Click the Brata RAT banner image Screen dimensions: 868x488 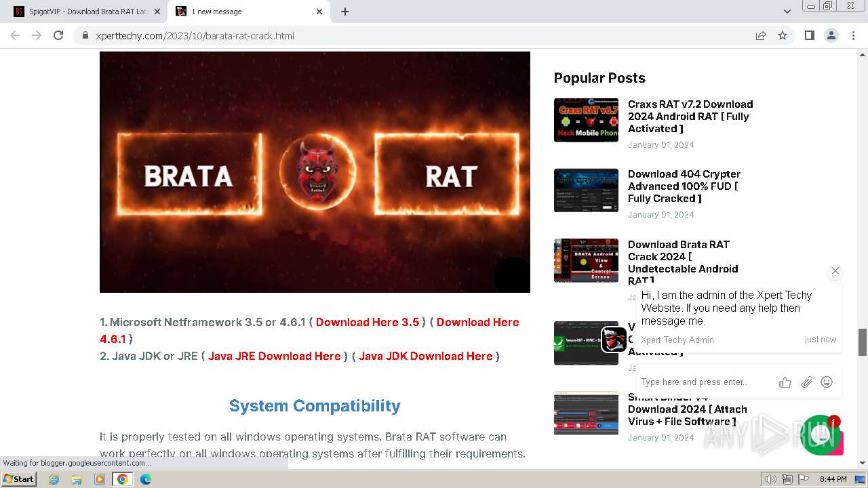coord(315,172)
